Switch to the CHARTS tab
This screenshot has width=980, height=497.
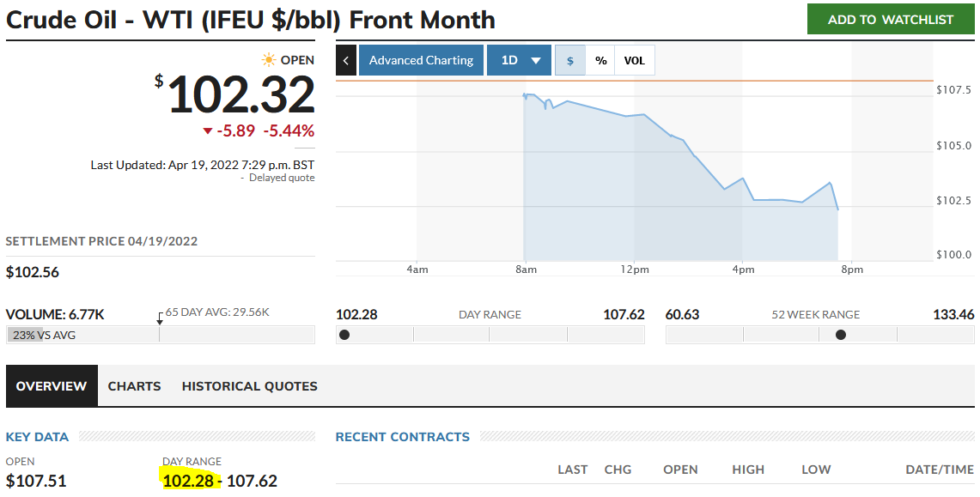click(x=134, y=386)
